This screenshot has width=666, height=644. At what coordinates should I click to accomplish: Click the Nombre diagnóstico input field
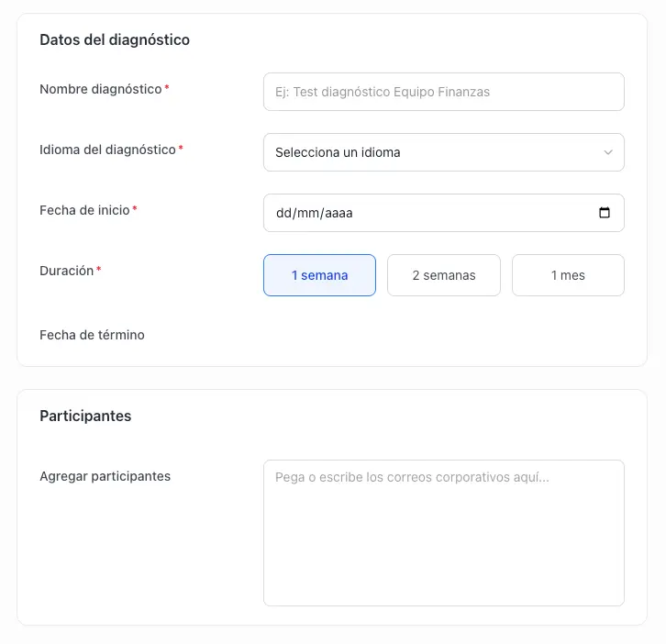click(444, 92)
